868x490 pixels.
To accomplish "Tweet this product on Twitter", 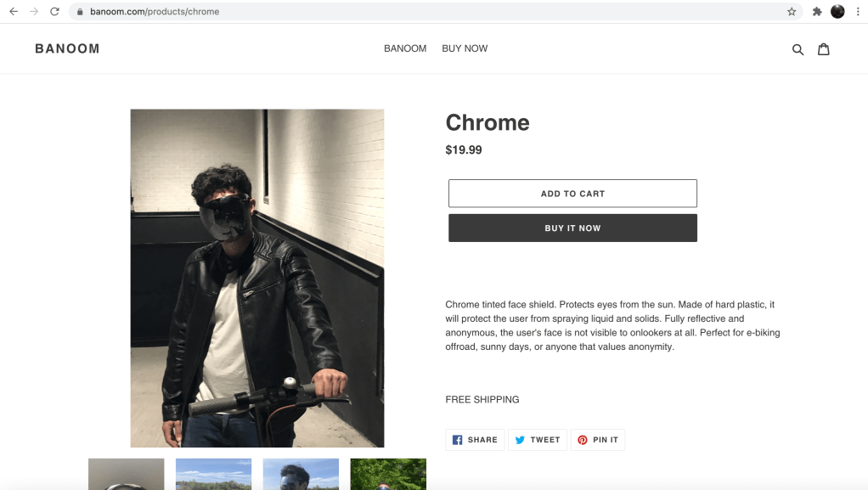I will pyautogui.click(x=538, y=440).
